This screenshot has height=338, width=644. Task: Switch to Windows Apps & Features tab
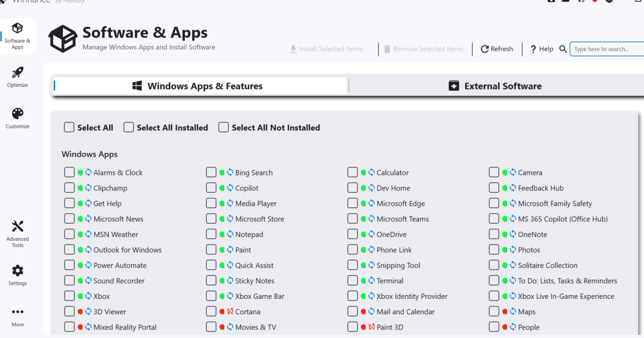click(200, 86)
